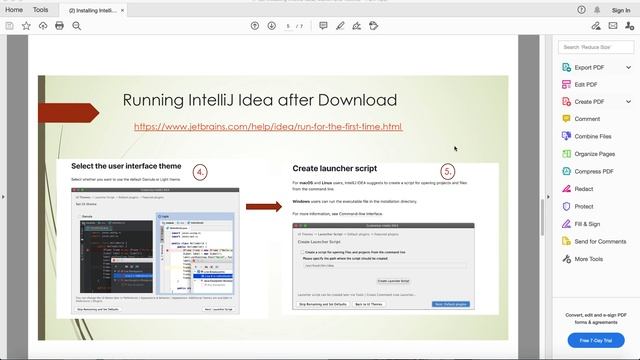
Task: Go to the next page arrow
Action: tap(271, 26)
